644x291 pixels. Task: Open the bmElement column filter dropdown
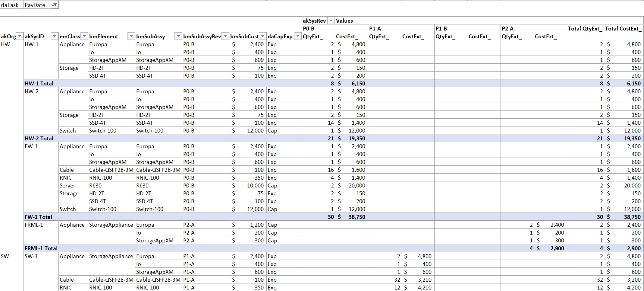coord(131,37)
